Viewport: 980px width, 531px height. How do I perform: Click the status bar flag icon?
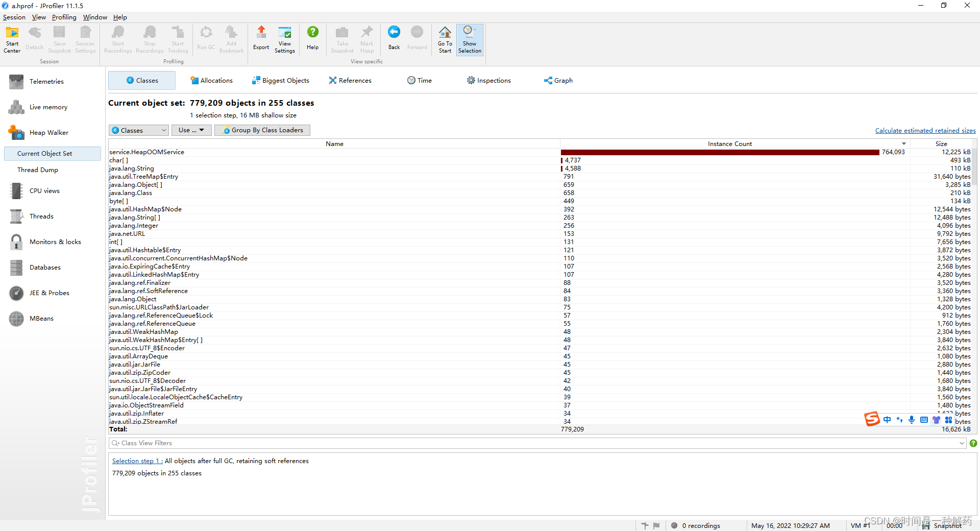656,525
